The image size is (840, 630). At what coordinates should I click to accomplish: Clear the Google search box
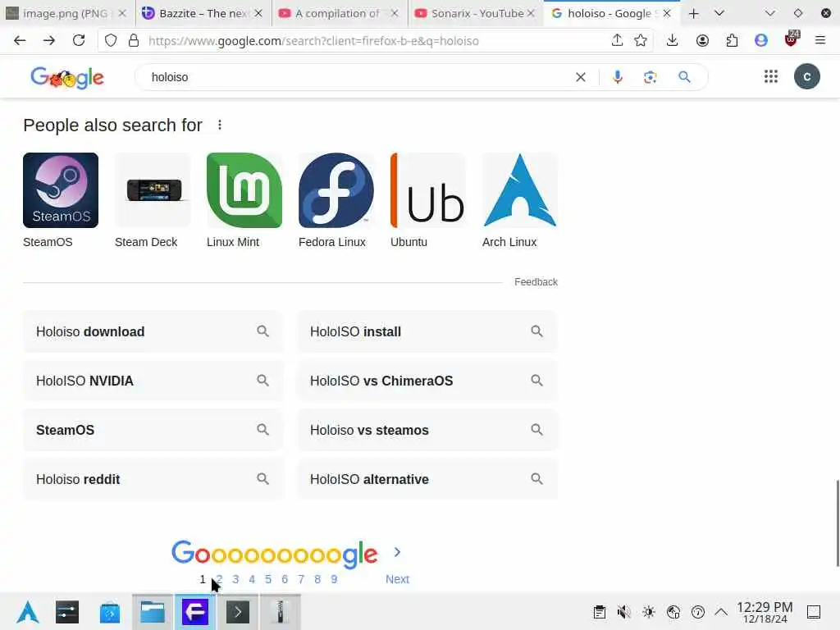581,77
